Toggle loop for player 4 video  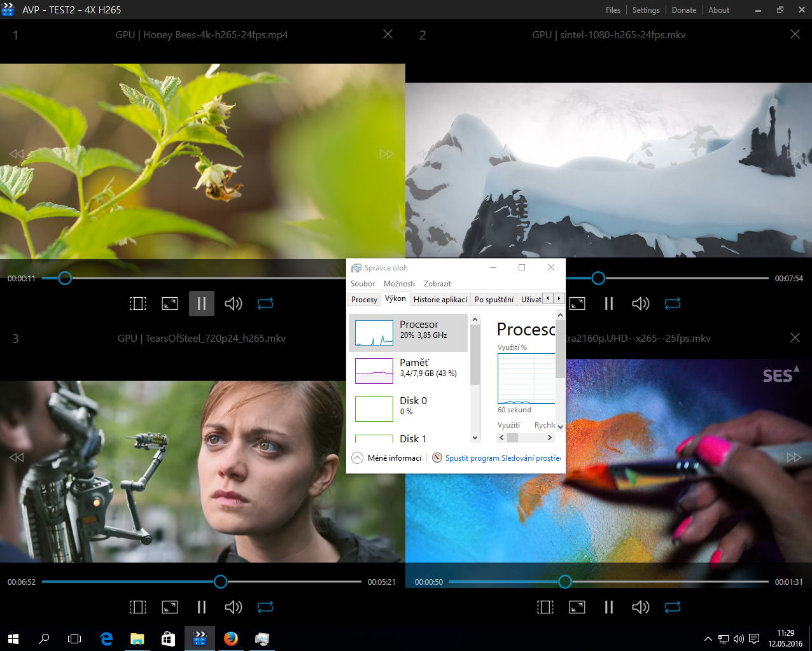673,607
